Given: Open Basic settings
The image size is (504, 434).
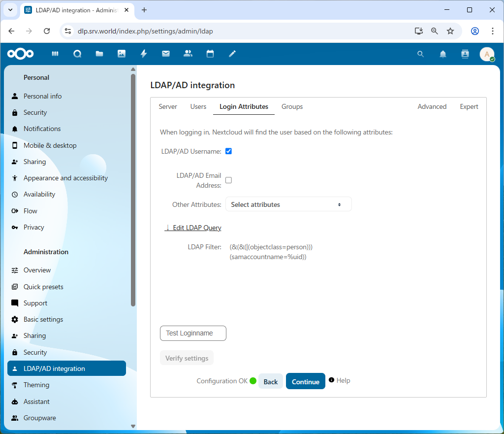Looking at the screenshot, I should (x=67, y=320).
